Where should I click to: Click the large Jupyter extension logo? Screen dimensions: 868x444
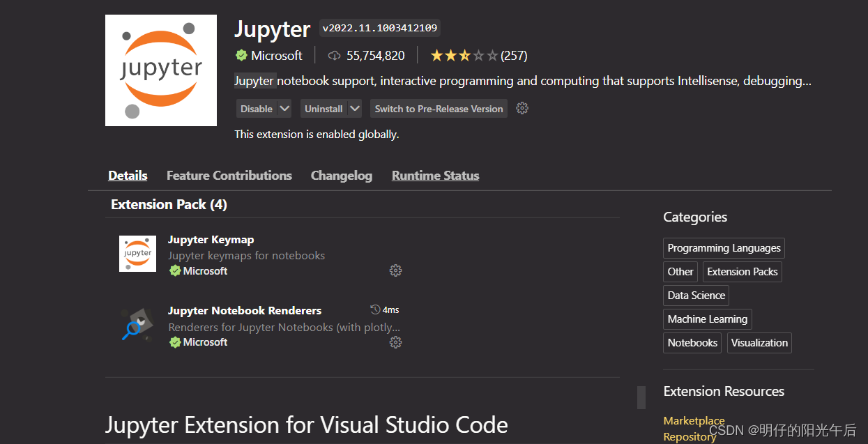161,70
